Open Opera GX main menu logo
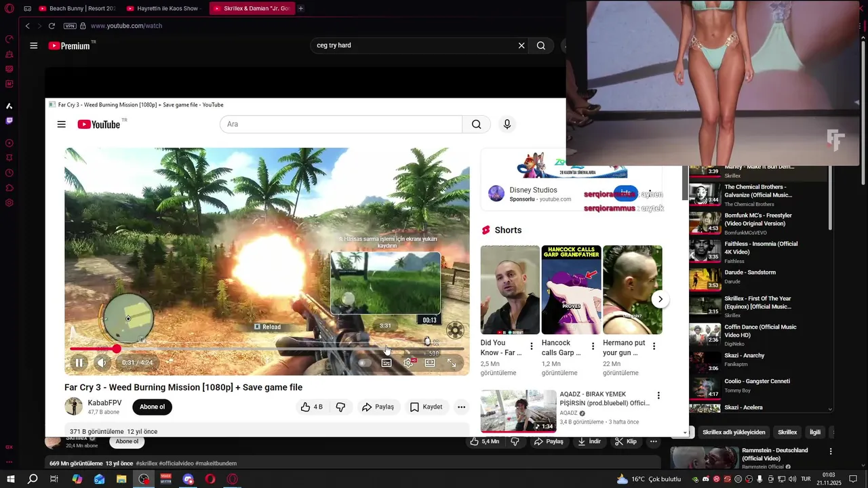This screenshot has width=868, height=488. (x=9, y=9)
